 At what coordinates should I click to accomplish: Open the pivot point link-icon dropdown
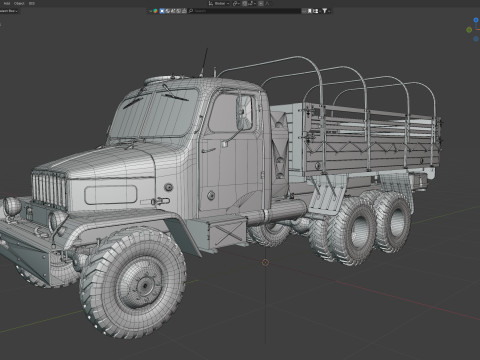click(x=236, y=3)
